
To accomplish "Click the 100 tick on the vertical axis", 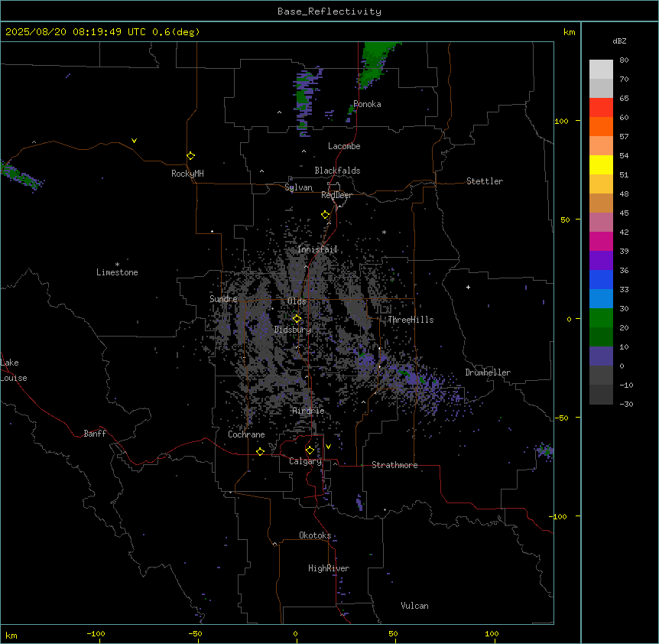I will (x=561, y=121).
